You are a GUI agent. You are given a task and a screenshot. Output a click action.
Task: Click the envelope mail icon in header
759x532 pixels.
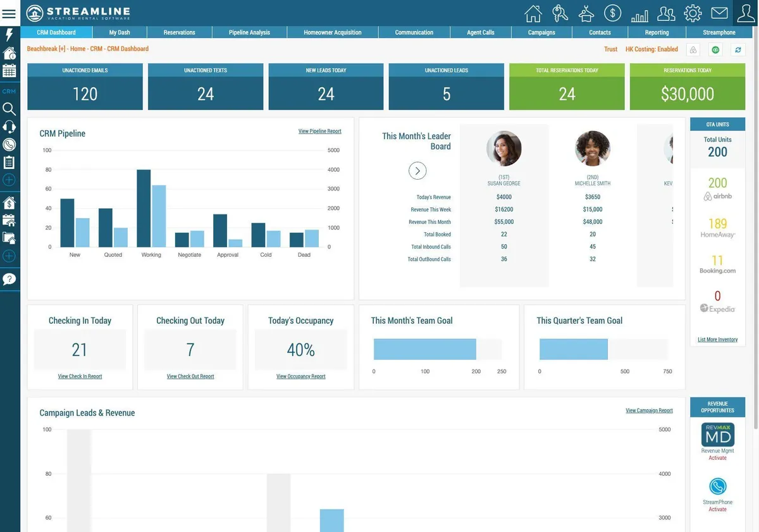click(x=719, y=13)
